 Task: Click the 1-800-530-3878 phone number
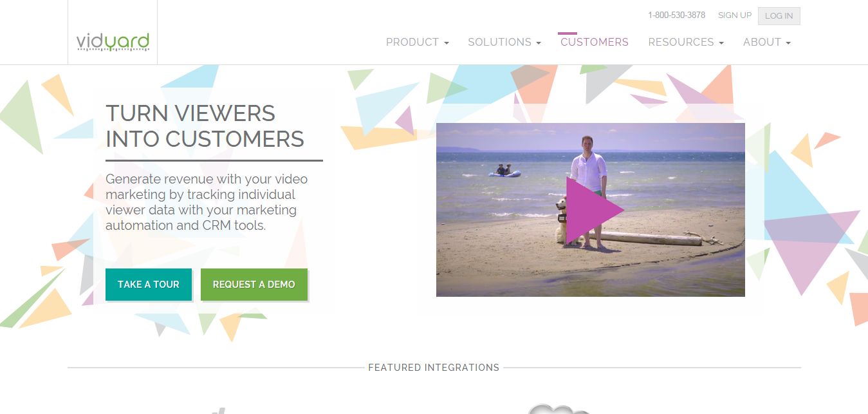(x=676, y=15)
